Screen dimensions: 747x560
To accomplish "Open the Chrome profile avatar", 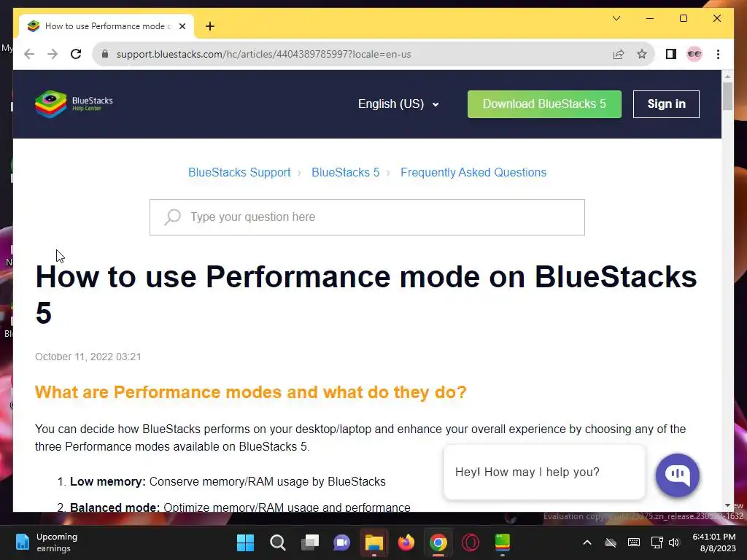I will (694, 54).
